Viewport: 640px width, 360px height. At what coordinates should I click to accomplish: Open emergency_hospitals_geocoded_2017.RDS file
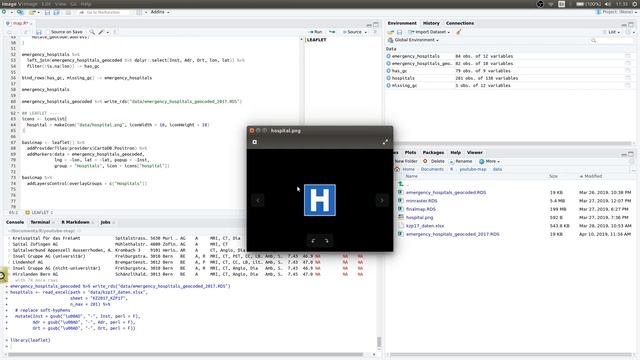coord(452,234)
